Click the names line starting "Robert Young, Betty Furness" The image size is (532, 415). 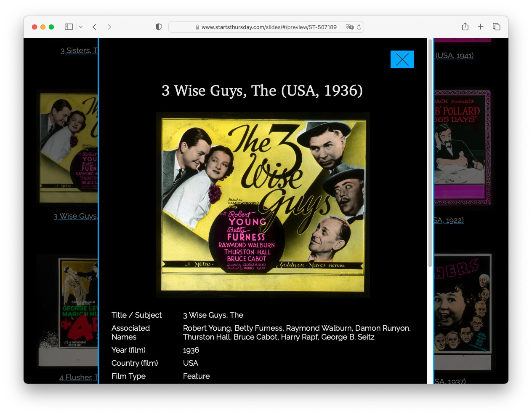click(x=297, y=328)
